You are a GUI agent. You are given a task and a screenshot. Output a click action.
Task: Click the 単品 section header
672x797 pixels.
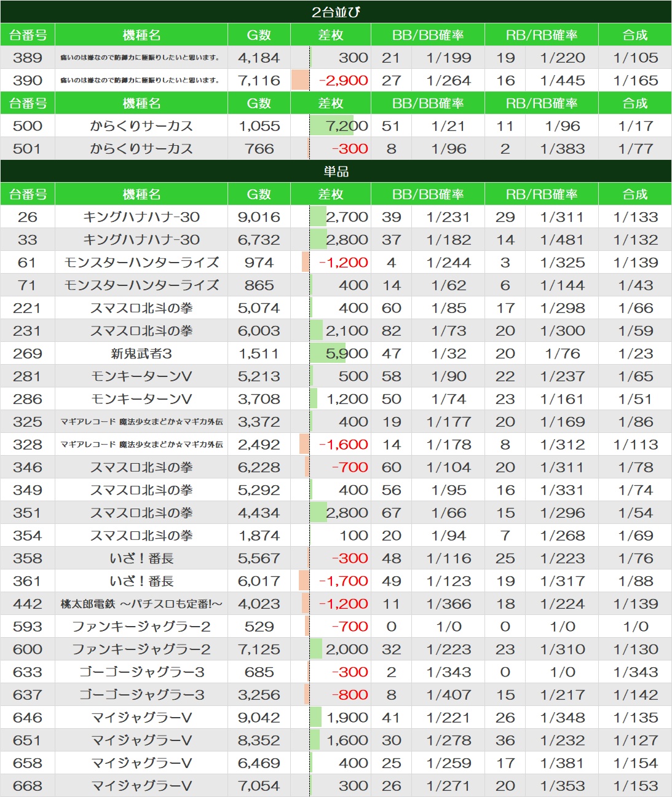pyautogui.click(x=336, y=172)
